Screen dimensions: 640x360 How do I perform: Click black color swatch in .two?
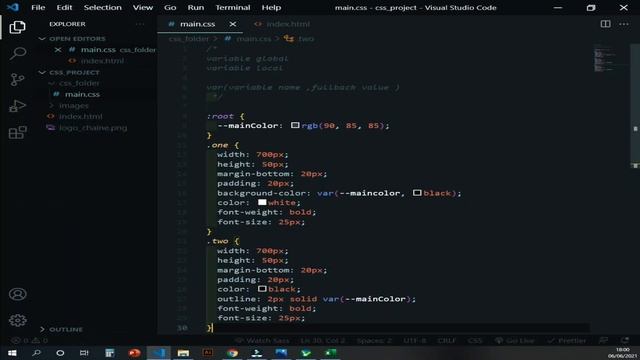[262, 289]
